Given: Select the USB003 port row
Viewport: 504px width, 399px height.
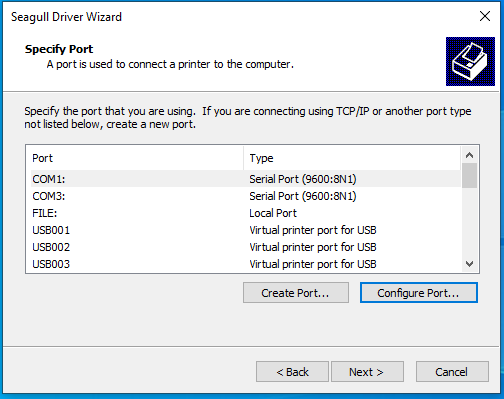Looking at the screenshot, I should click(246, 264).
